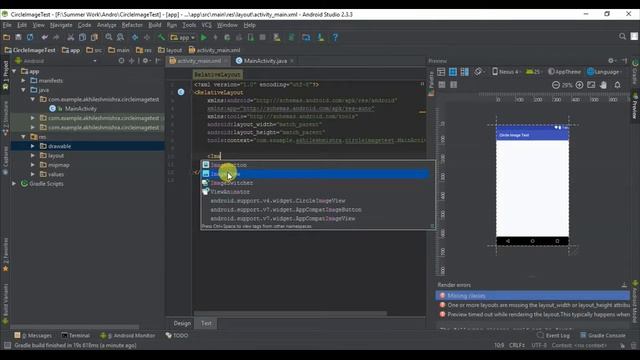640x360 pixels.
Task: Click the Paste icon in toolbar
Action: click(94, 37)
